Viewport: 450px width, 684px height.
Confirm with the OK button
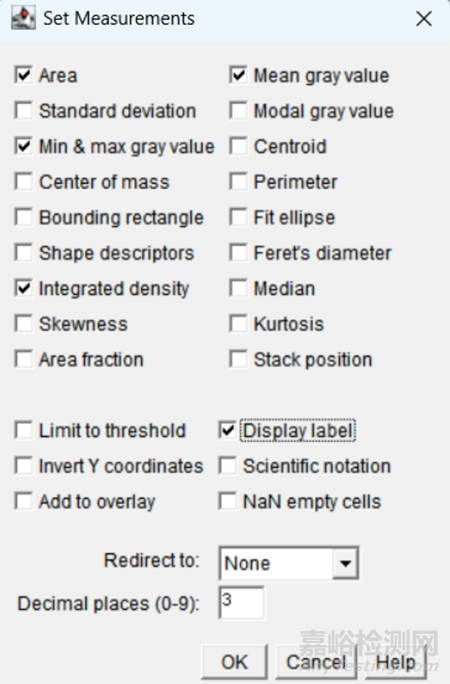tap(235, 662)
